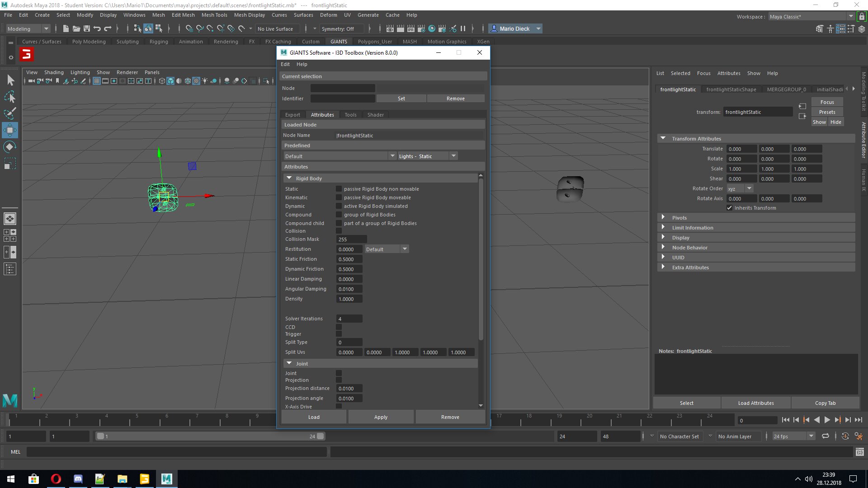Click the range slider bar
Viewport: 868px width, 488px height.
(210, 436)
